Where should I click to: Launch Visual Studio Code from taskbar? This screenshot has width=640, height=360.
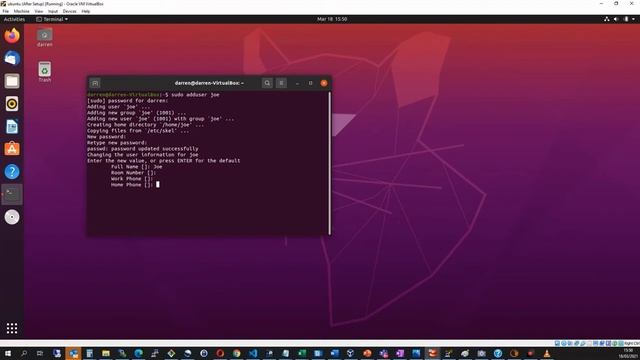coord(253,353)
